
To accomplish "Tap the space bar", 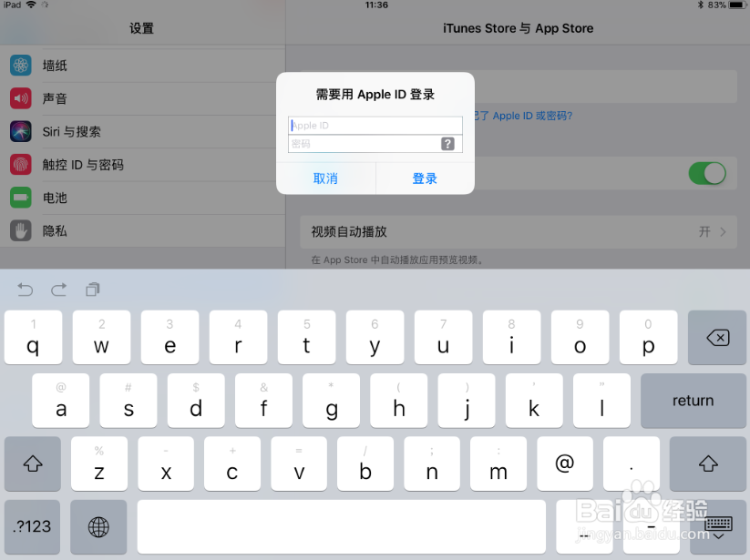I will (341, 527).
